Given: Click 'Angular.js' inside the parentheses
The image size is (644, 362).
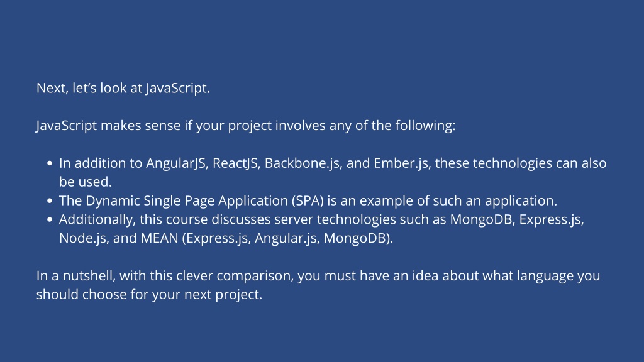Looking at the screenshot, I should tap(286, 238).
